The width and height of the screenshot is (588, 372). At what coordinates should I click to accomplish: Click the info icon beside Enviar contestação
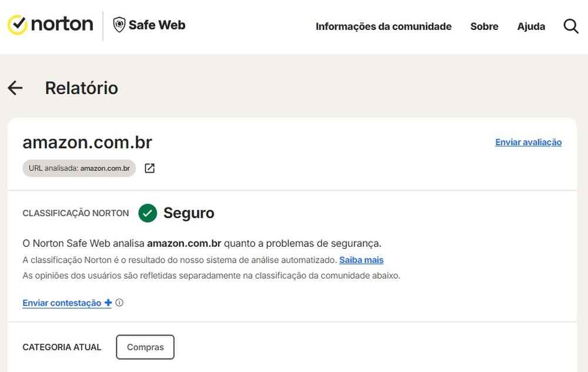[x=119, y=303]
